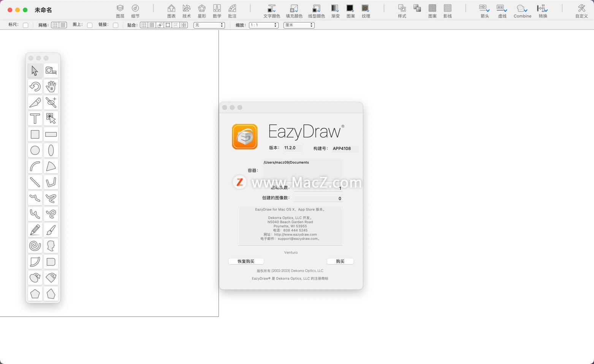
Task: Open the 图表 charts toolbar palette
Action: click(x=171, y=11)
